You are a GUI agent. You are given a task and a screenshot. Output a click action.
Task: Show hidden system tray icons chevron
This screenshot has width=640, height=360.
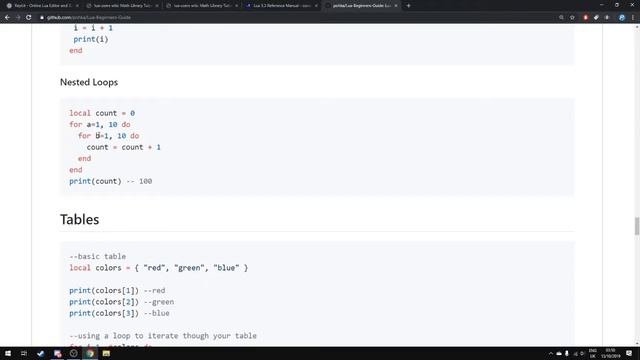click(551, 353)
